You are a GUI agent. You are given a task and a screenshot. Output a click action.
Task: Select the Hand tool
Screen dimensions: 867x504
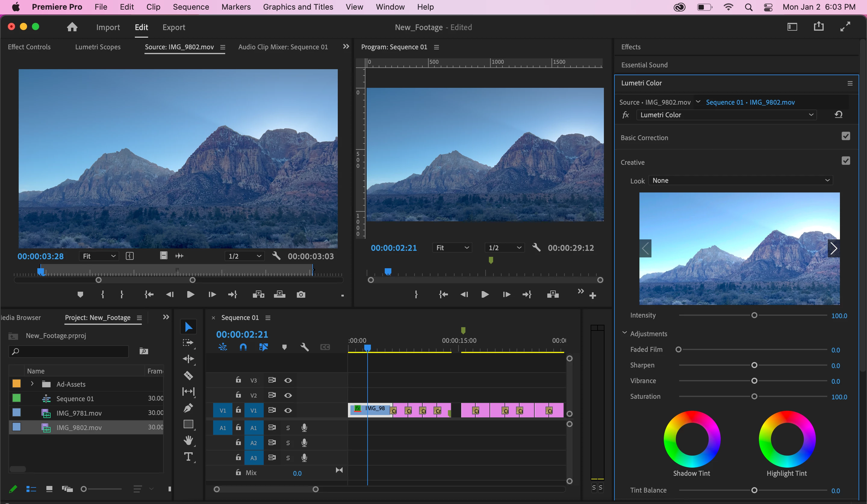[x=188, y=440]
